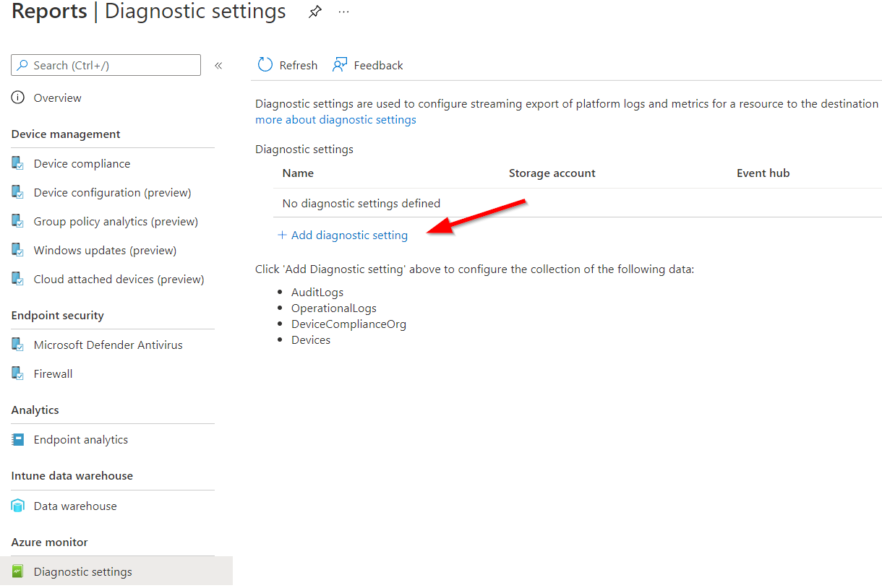This screenshot has width=882, height=588.
Task: Open Device configuration (preview) report
Action: click(112, 192)
